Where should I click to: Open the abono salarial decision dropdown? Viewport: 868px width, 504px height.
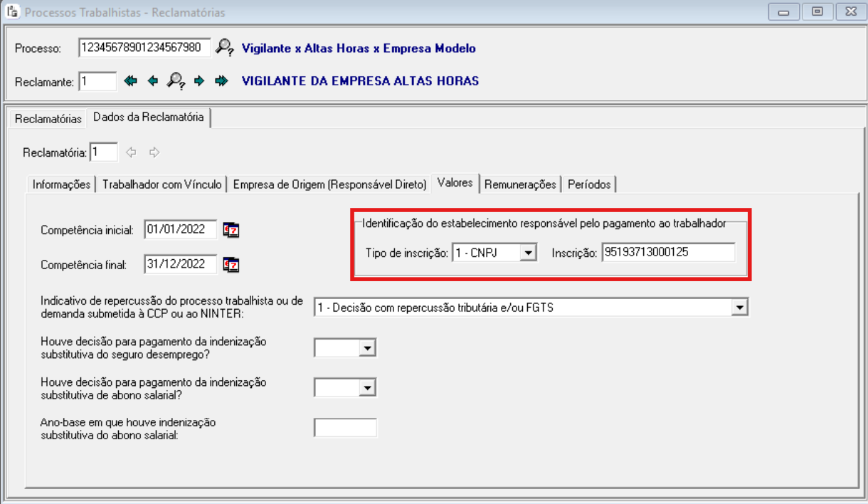tap(367, 387)
